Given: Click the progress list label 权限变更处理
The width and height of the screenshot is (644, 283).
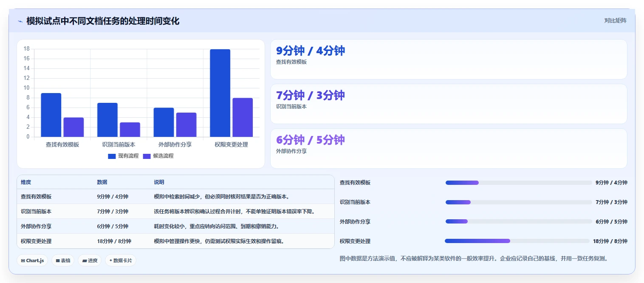Looking at the screenshot, I should point(355,241).
